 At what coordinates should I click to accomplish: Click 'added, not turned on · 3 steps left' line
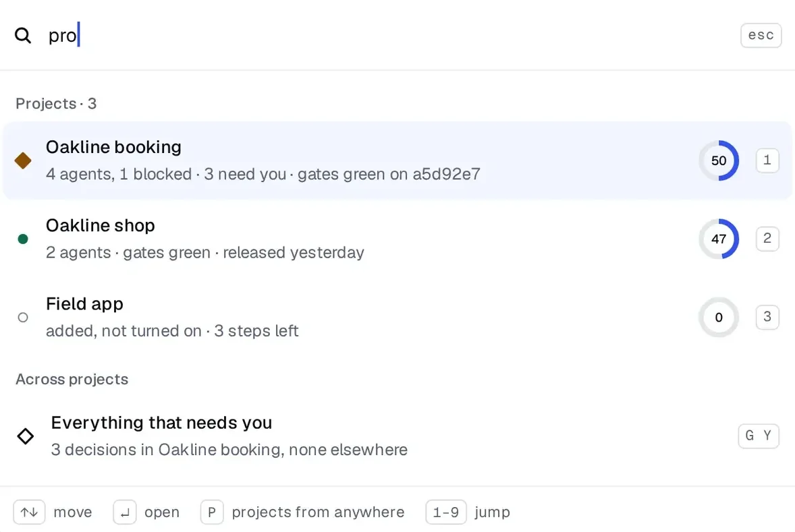tap(172, 331)
